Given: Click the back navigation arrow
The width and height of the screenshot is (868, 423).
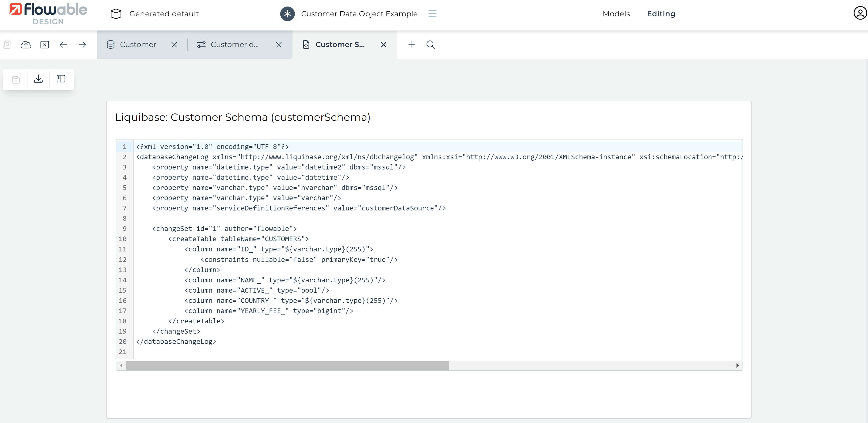Looking at the screenshot, I should pos(63,44).
